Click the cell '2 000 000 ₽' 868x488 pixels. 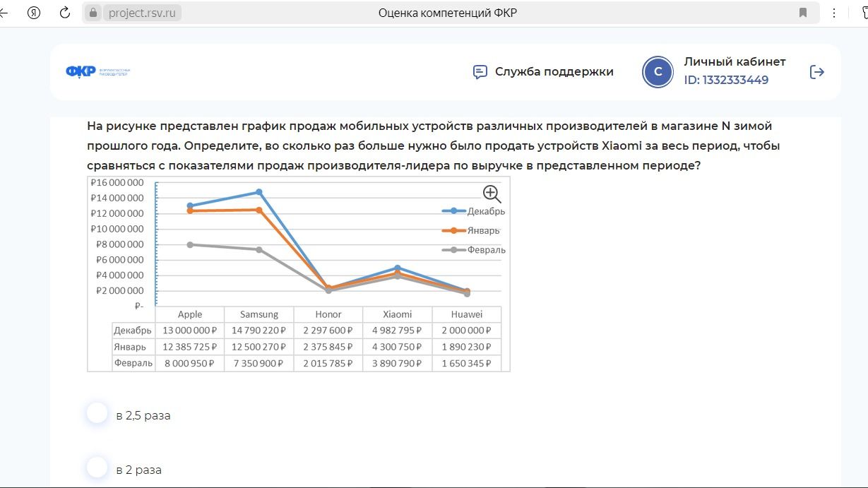click(x=466, y=331)
